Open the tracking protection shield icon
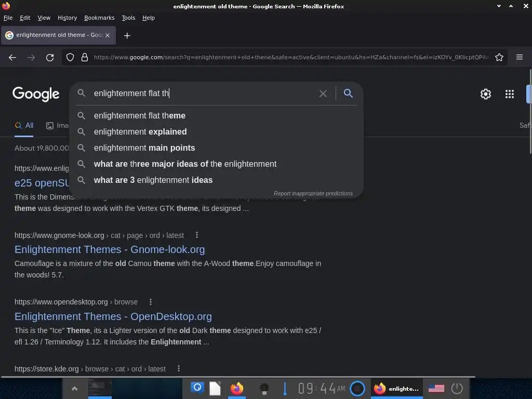 tap(70, 57)
